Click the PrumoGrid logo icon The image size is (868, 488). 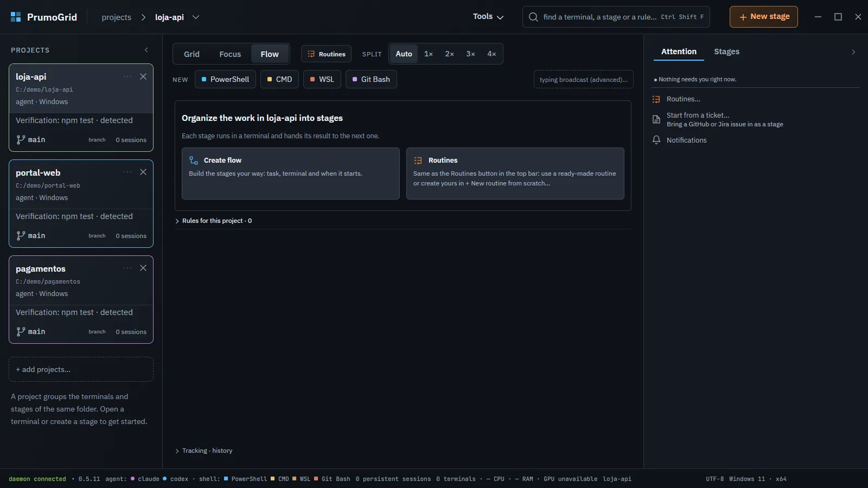[16, 17]
